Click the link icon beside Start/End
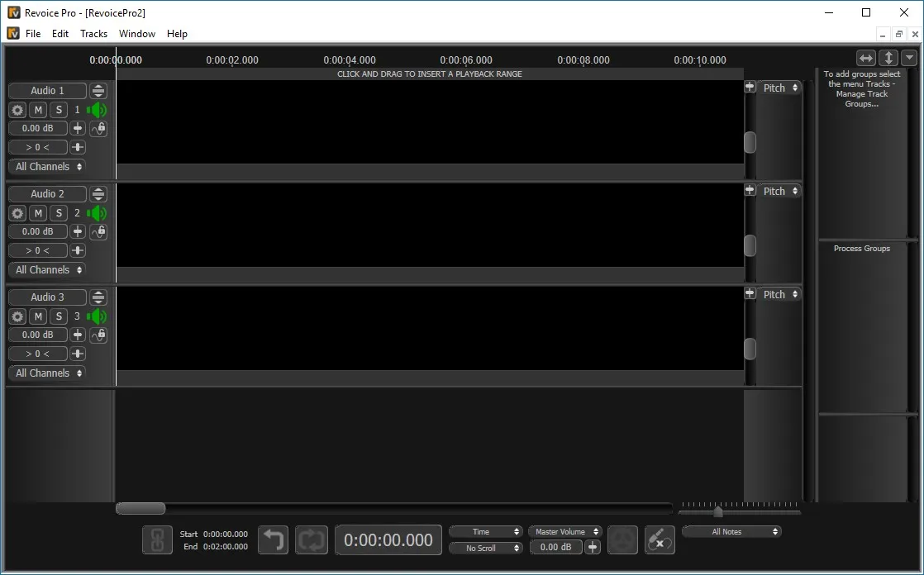924x575 pixels. 157,539
